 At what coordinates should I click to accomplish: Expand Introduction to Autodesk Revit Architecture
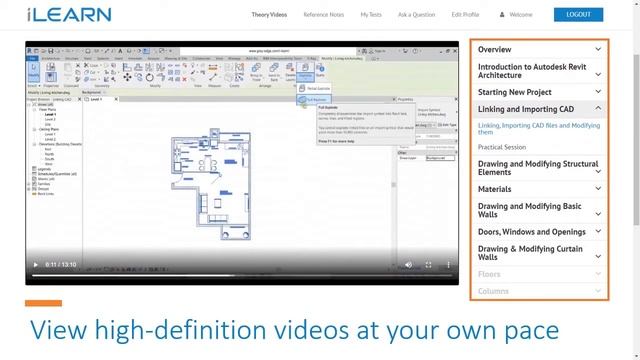tap(539, 71)
